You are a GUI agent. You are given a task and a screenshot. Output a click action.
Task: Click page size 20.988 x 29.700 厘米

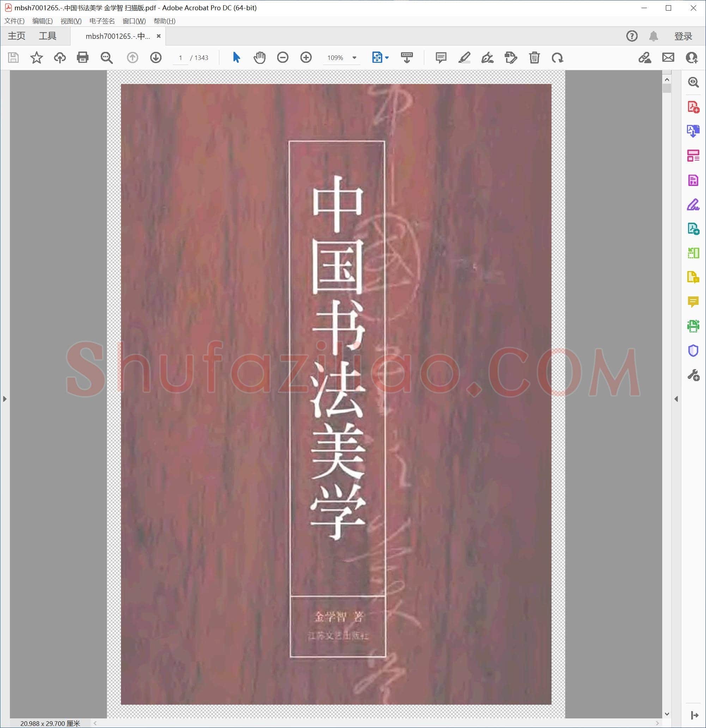50,723
